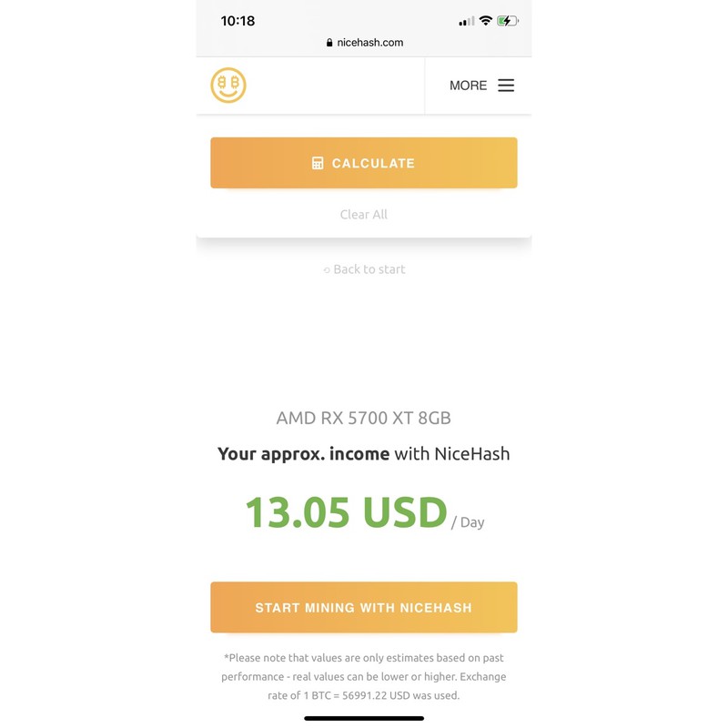
Task: Click the calculator icon on Calculate button
Action: (x=318, y=163)
